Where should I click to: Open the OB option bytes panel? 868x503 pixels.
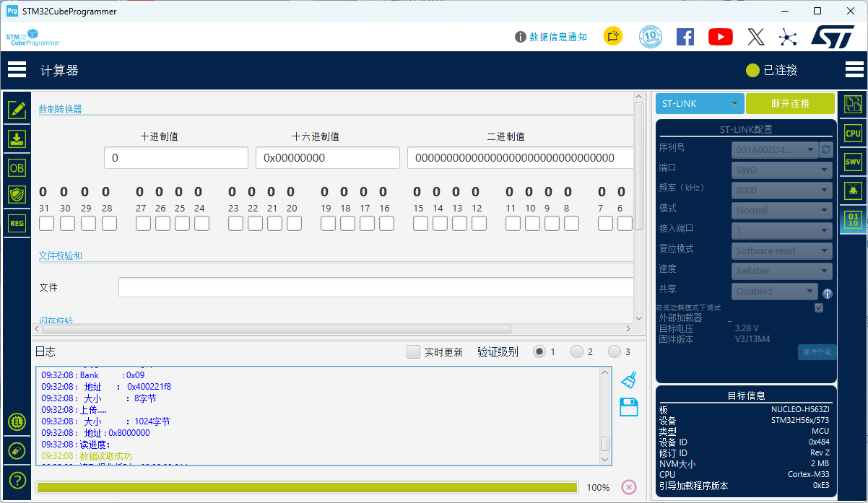pyautogui.click(x=17, y=167)
